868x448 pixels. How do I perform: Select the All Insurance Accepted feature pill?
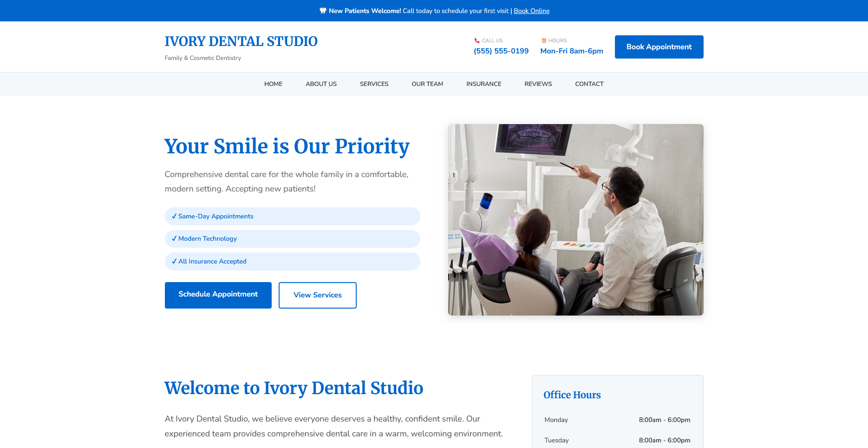[x=292, y=261]
